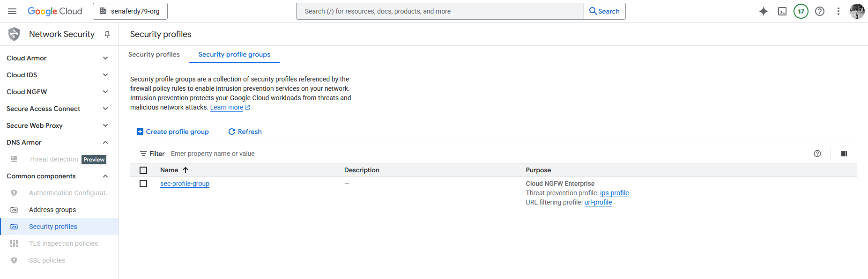Open Address groups in the sidebar

(x=52, y=210)
